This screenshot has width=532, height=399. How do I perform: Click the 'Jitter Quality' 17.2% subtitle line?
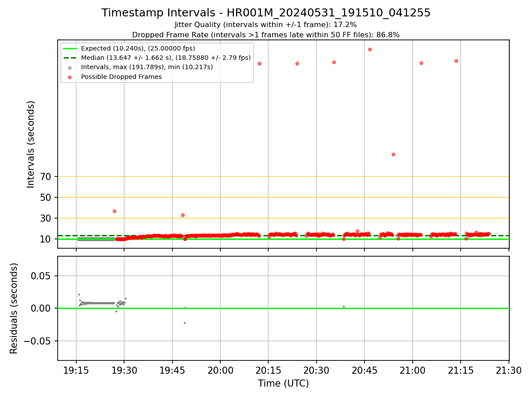(x=266, y=25)
